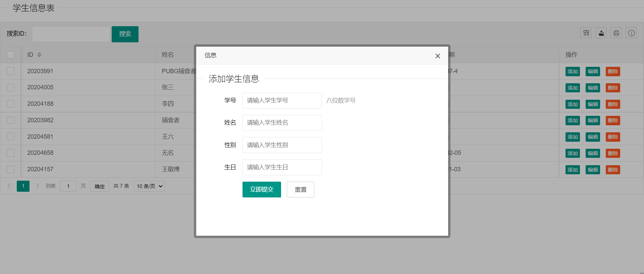Click the 搜索 search button
Screen dimensions: 644x274
coord(125,34)
